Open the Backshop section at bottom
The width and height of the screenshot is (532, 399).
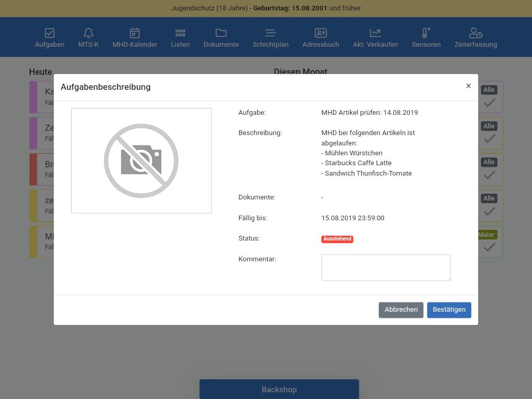pos(279,389)
